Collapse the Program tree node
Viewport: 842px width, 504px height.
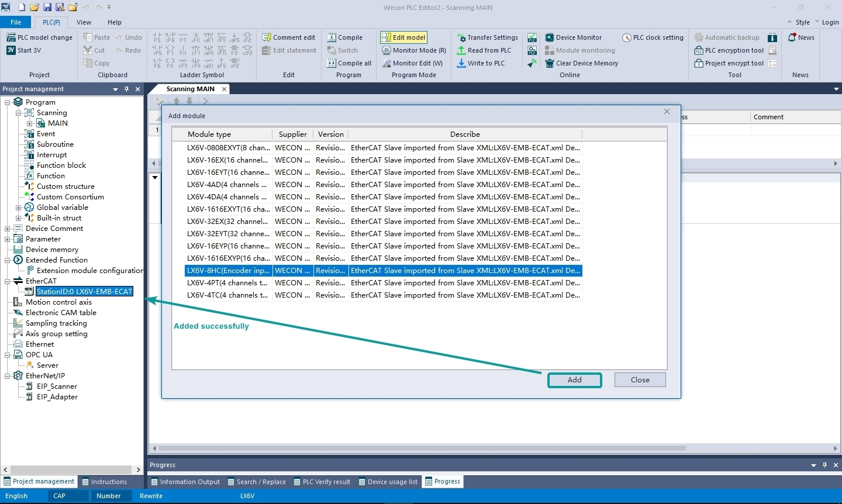[x=8, y=102]
